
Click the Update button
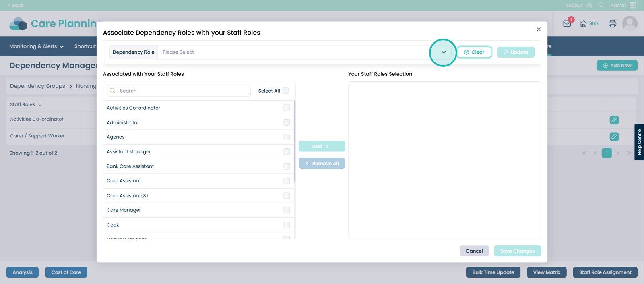pos(516,52)
